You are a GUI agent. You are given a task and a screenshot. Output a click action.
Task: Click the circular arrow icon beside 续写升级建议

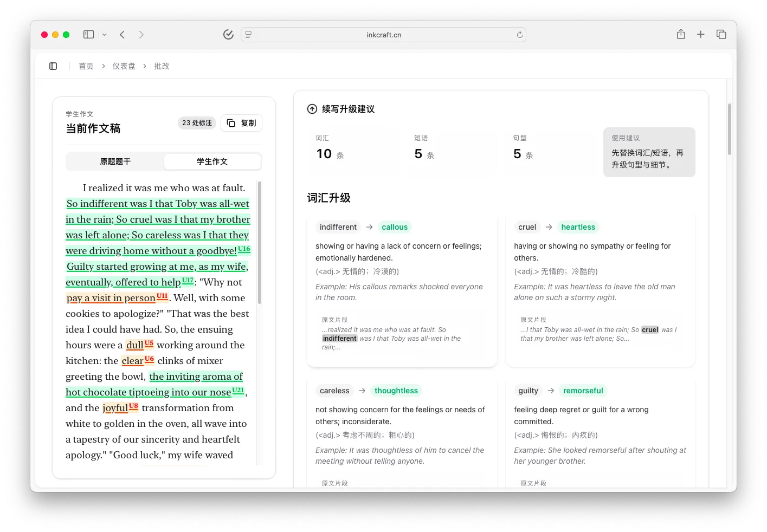pos(312,108)
